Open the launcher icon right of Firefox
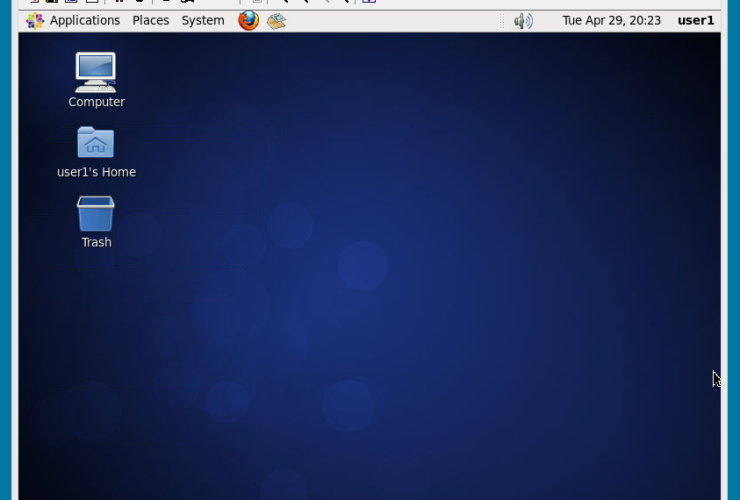Screen dimensions: 740x500 276,20
